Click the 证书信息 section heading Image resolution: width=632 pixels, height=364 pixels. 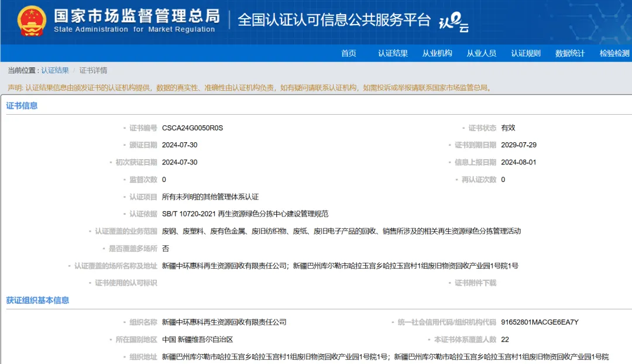click(22, 105)
